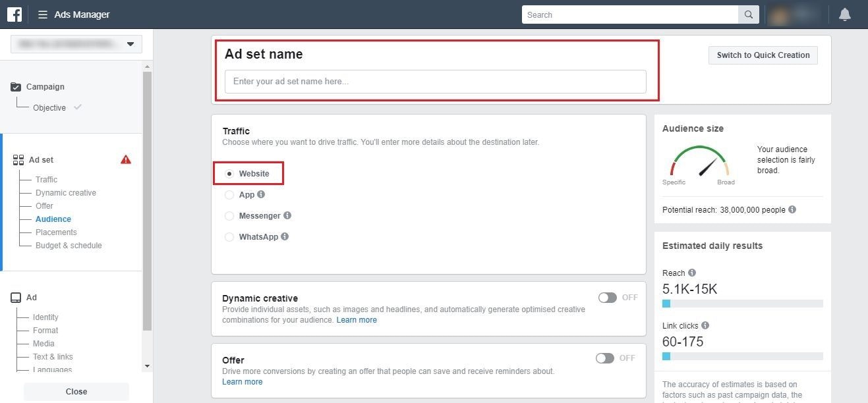Screen dimensions: 868x403
Task: Click the info icon next to Messenger
Action: (x=287, y=215)
